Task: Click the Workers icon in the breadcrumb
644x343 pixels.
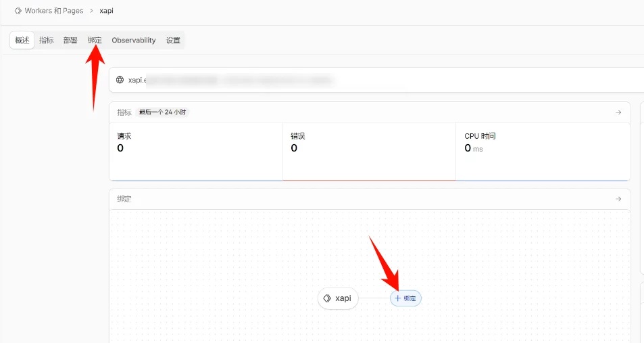Action: coord(18,11)
